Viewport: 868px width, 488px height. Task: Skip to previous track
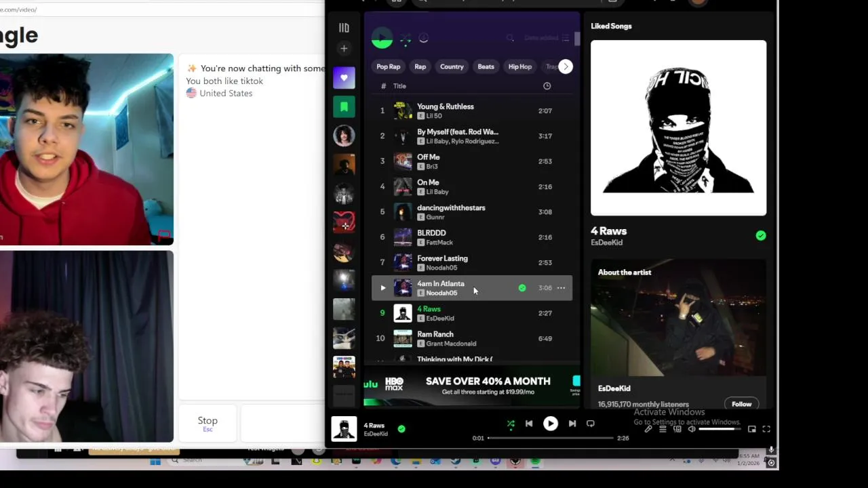click(x=529, y=424)
